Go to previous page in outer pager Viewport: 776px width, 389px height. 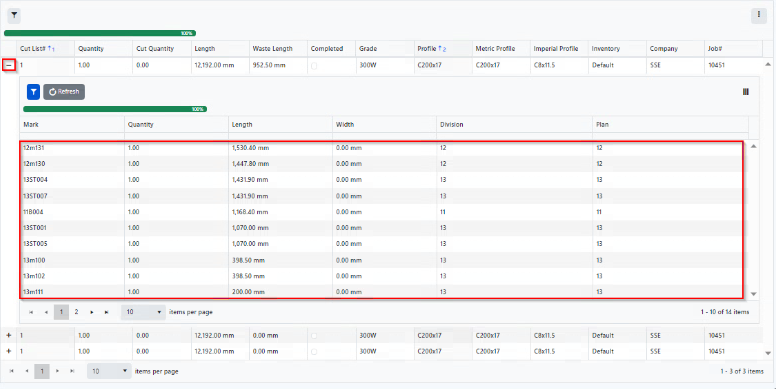click(27, 371)
